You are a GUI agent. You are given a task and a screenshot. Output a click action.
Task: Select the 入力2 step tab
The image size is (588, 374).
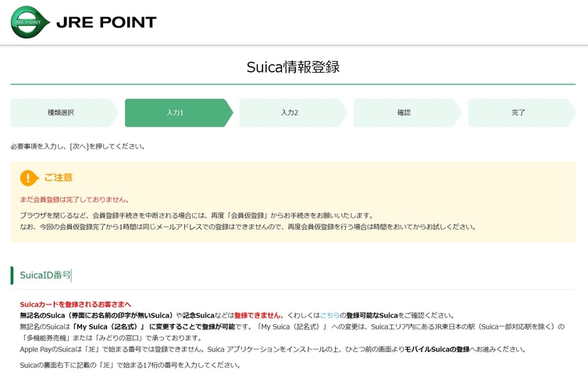pos(293,112)
